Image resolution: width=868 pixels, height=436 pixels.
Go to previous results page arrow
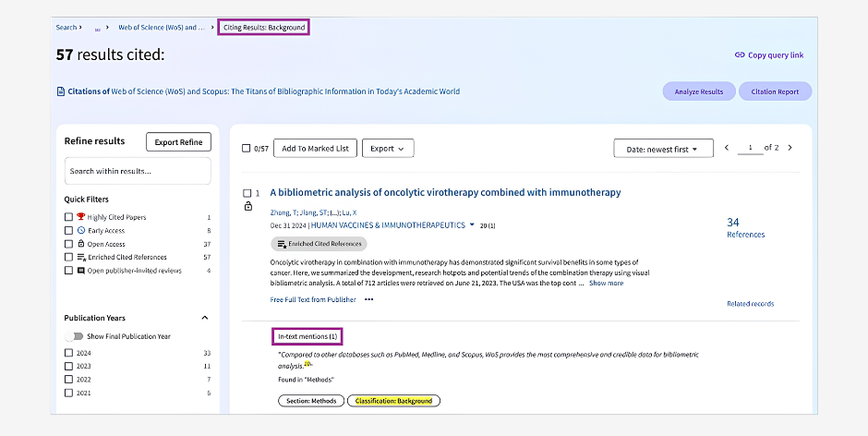click(727, 148)
